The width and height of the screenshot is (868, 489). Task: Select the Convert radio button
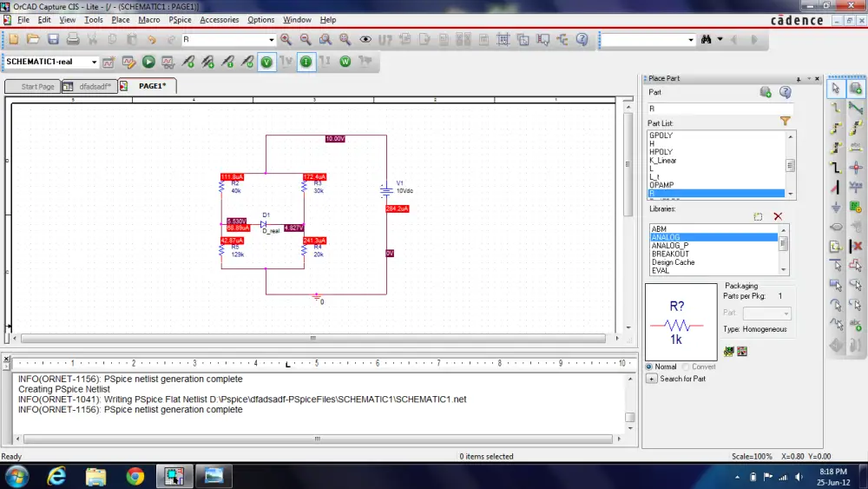point(686,367)
